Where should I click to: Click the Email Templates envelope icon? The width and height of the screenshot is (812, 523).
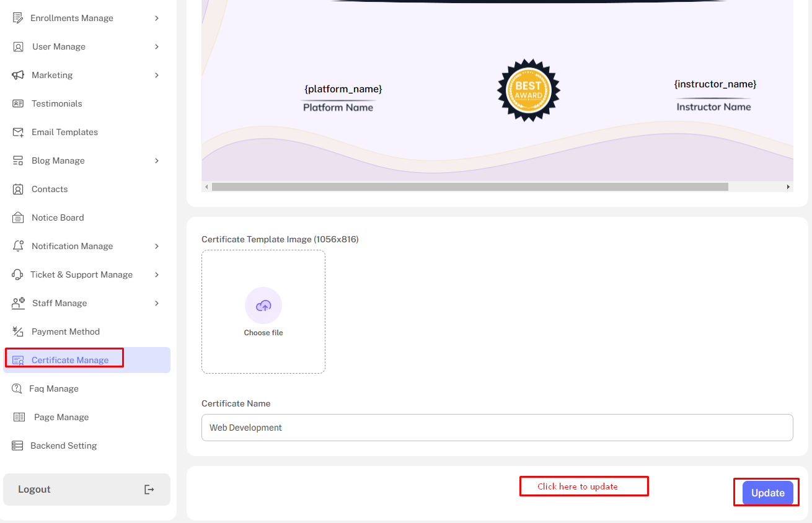click(19, 132)
